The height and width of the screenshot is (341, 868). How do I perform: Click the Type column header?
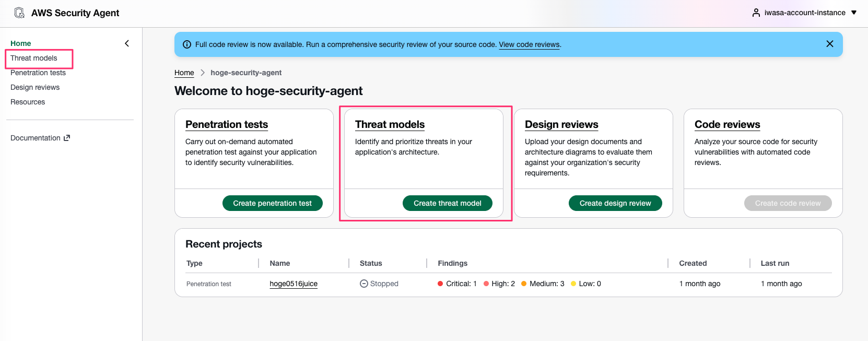194,263
